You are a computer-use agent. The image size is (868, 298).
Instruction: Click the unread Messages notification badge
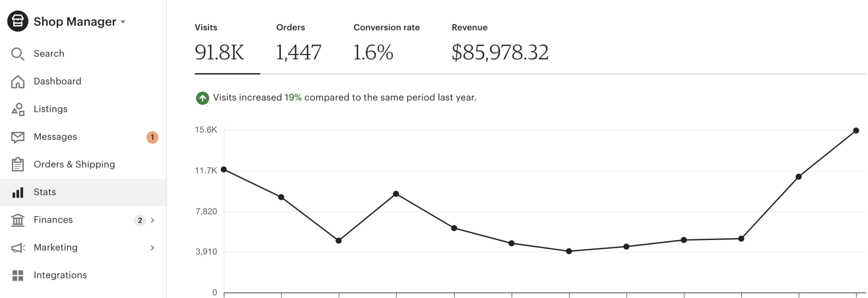(152, 137)
